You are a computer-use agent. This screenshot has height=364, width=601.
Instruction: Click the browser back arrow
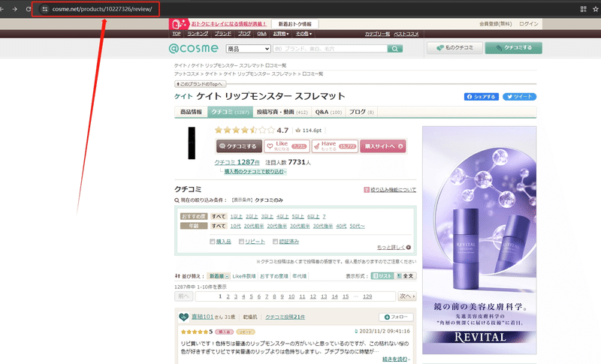point(2,9)
